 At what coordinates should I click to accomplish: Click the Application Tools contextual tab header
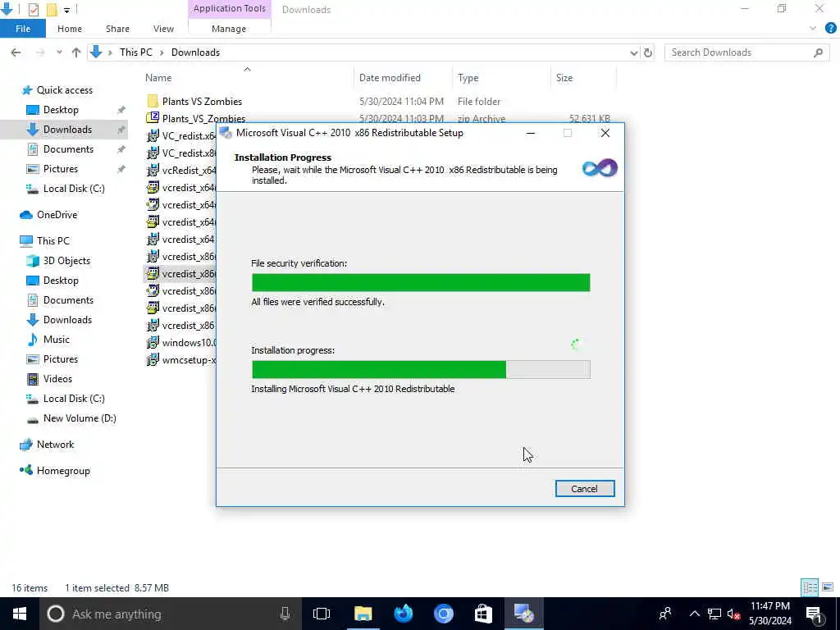(230, 8)
